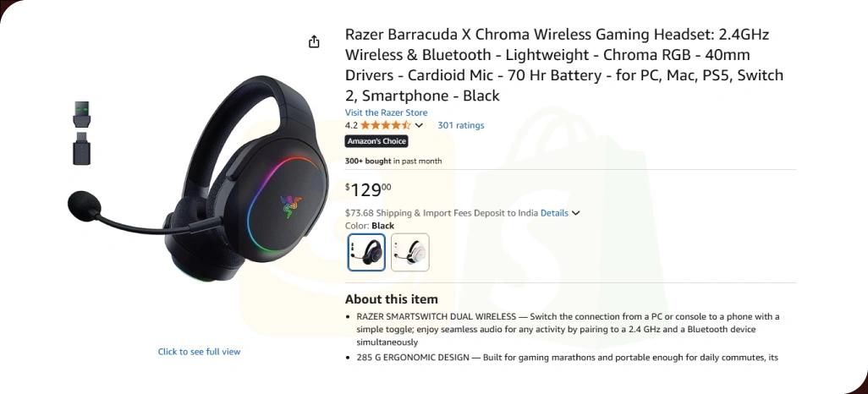This screenshot has width=868, height=394.
Task: Click the $129 price
Action: pos(369,189)
